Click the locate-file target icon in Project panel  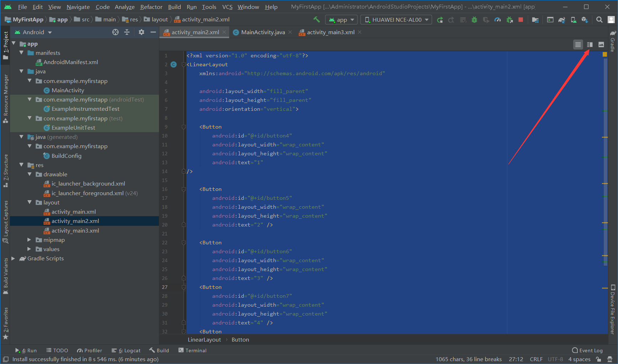coord(115,32)
